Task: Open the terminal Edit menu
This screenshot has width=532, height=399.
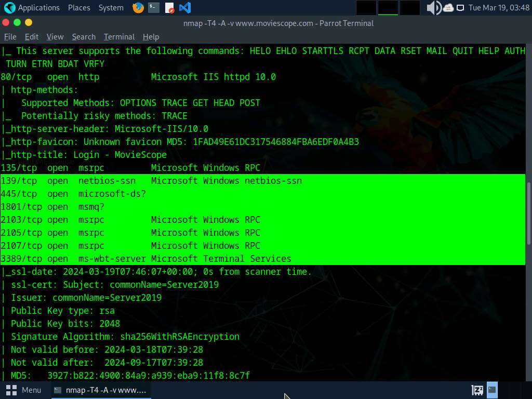Action: pyautogui.click(x=32, y=37)
